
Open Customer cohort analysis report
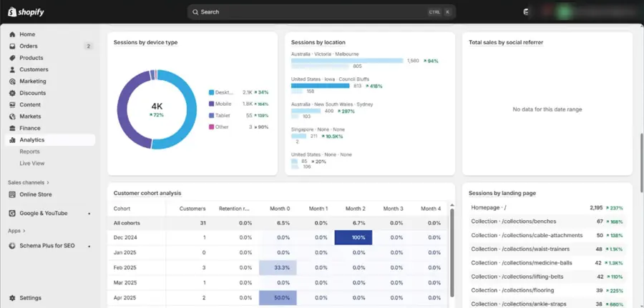[147, 193]
